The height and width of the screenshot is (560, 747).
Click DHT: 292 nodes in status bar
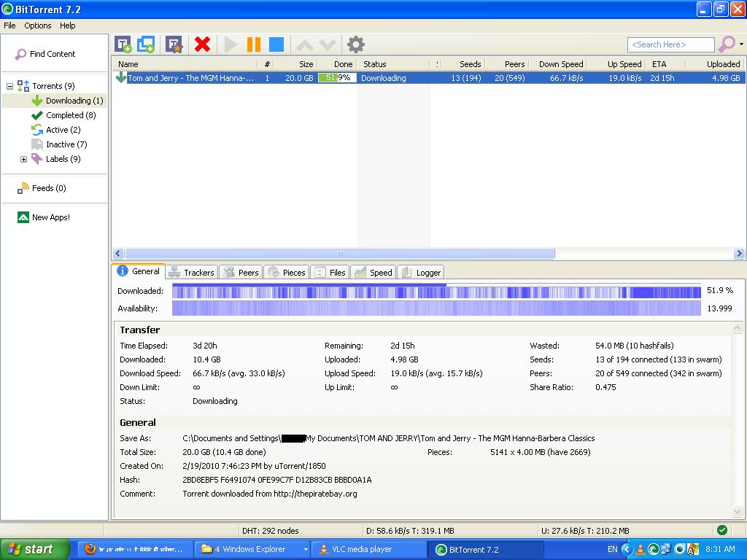[x=270, y=531]
